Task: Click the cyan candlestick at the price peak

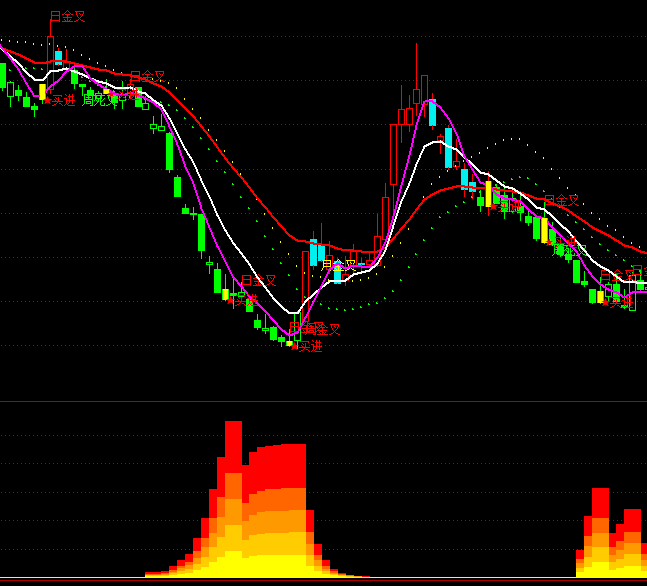Action: pos(432,113)
